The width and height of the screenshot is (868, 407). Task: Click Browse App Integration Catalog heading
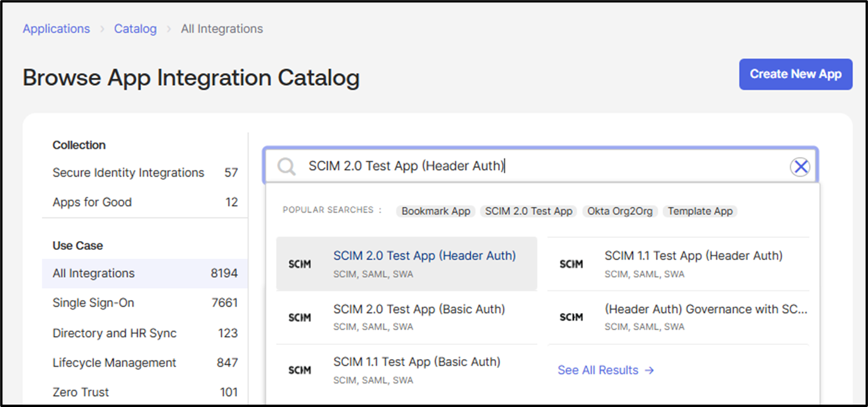pos(191,78)
